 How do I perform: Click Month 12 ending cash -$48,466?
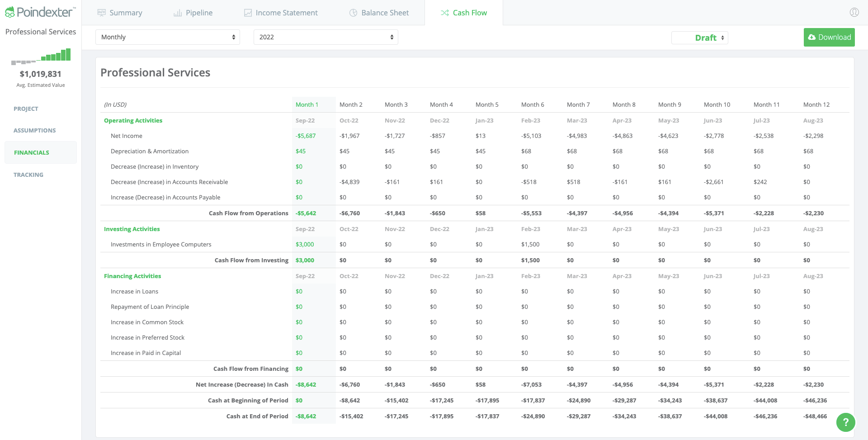click(x=815, y=416)
